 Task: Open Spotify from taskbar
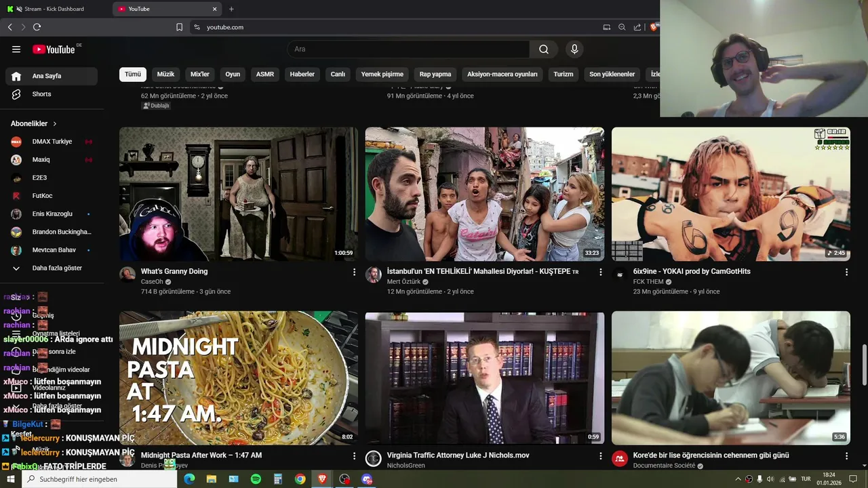pyautogui.click(x=256, y=479)
